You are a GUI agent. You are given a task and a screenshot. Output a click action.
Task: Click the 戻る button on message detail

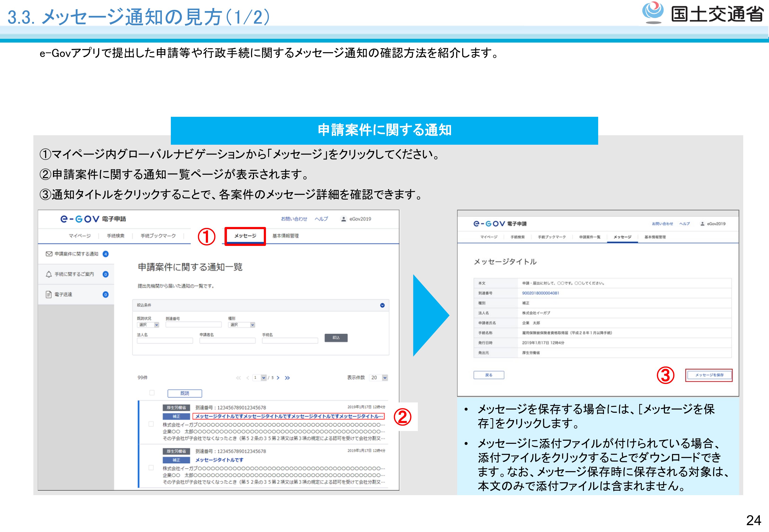point(489,375)
